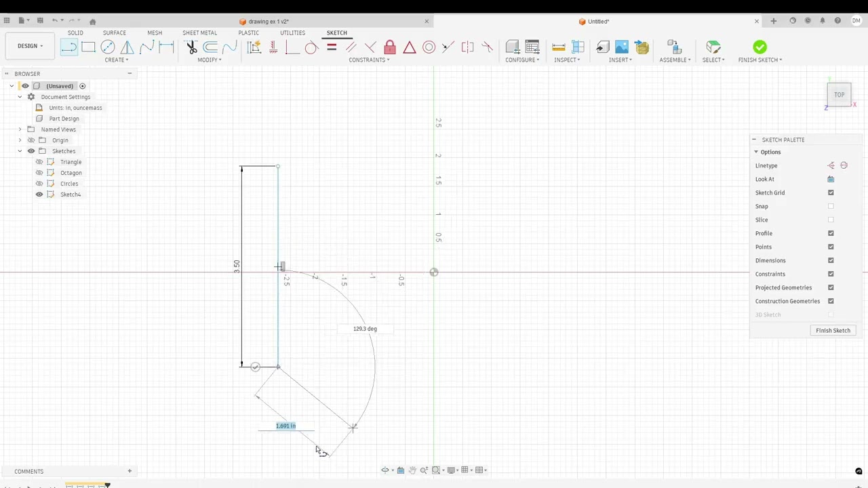
Task: Enable the Snap checkbox
Action: 831,206
